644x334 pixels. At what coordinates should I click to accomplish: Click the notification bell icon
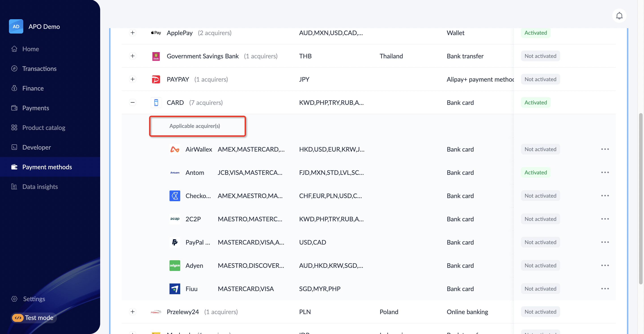[619, 16]
